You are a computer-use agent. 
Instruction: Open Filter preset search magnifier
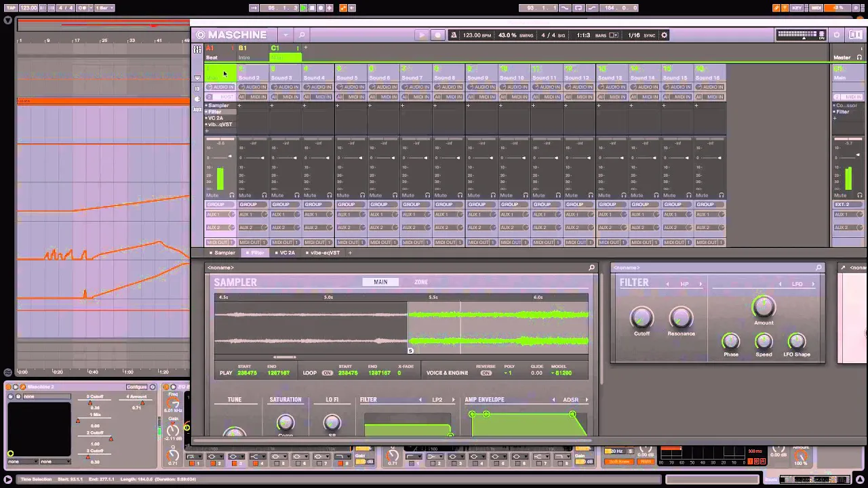818,268
